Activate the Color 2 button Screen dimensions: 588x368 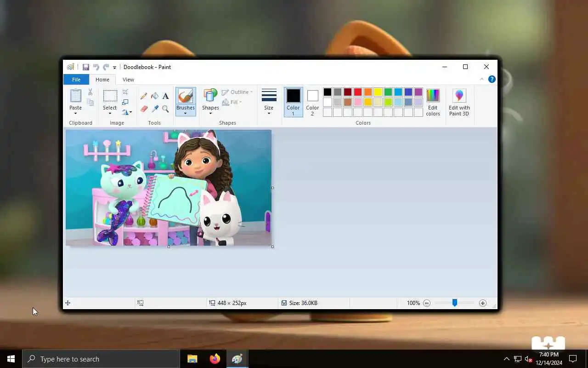(312, 102)
